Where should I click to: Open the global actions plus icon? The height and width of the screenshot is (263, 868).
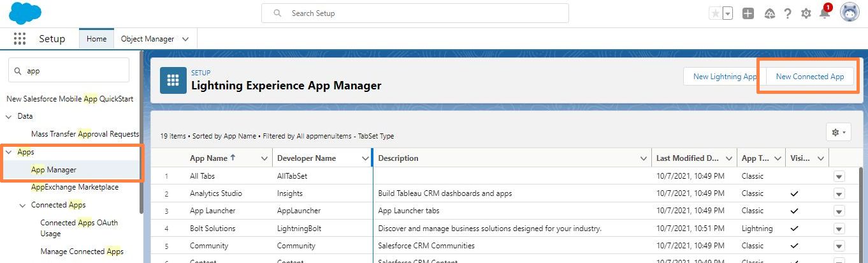pyautogui.click(x=748, y=13)
